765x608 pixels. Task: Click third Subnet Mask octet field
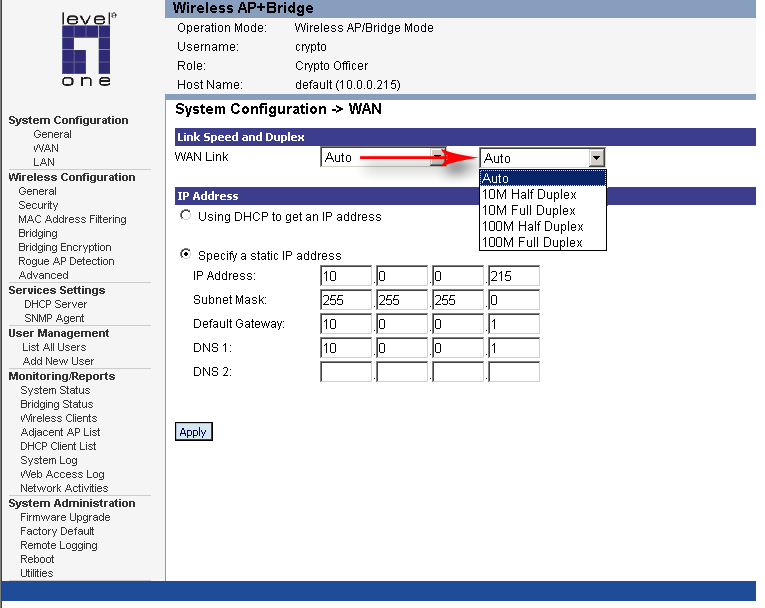click(x=458, y=300)
